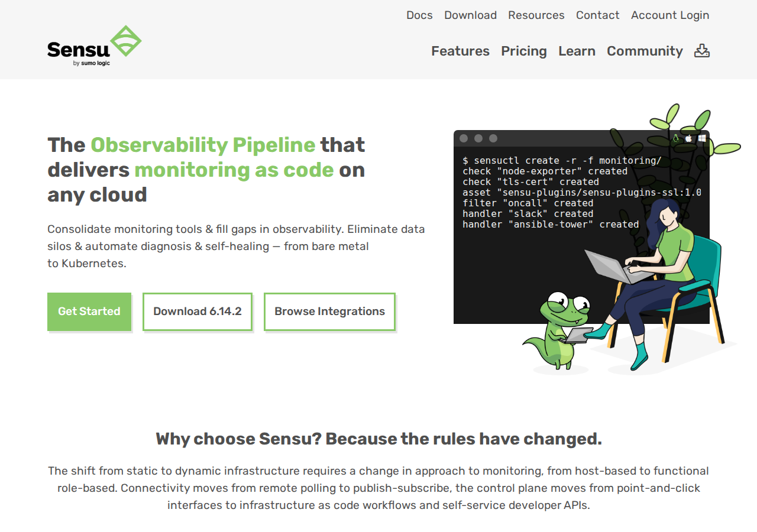
Task: Open Browse Integrations button
Action: click(329, 312)
